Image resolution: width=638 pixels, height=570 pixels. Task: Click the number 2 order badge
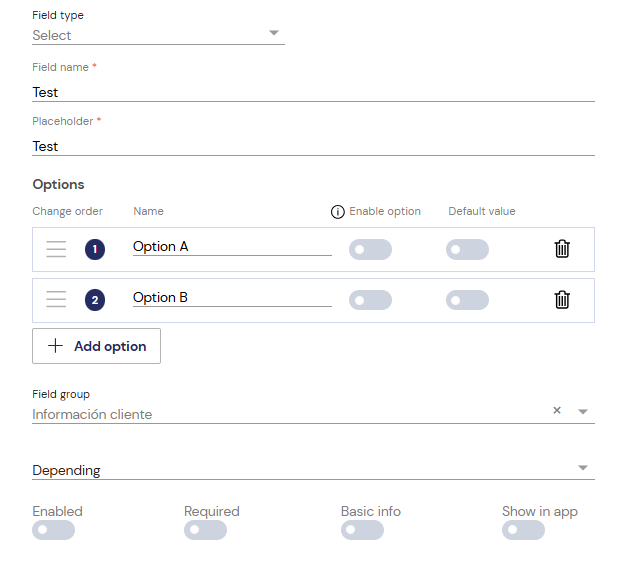tap(95, 300)
